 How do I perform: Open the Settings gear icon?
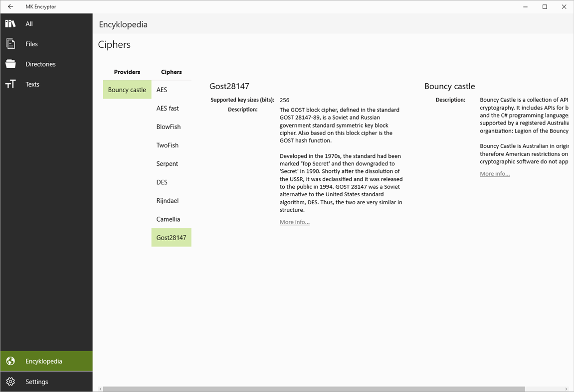tap(10, 381)
